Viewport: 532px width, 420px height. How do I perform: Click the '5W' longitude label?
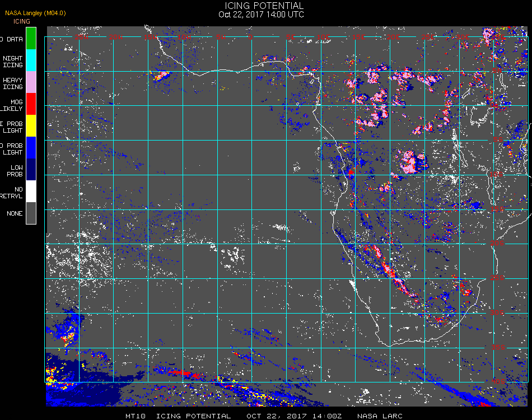point(221,37)
